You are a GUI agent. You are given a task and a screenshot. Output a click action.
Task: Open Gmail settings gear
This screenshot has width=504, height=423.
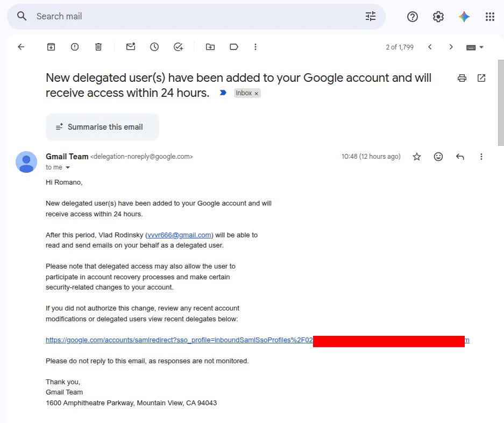438,16
